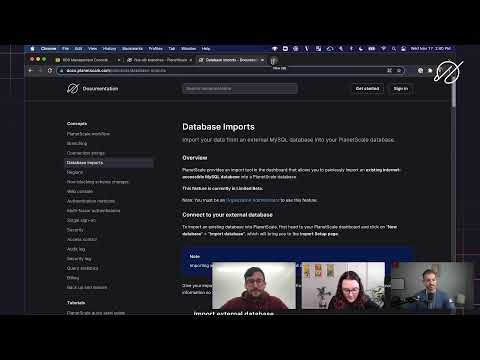The image size is (480, 360).
Task: Open Non-blocking schema changes sidebar item
Action: click(98, 182)
